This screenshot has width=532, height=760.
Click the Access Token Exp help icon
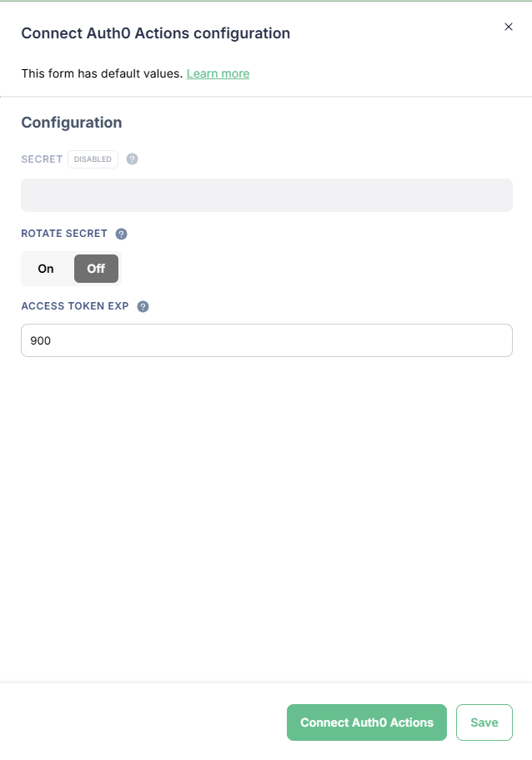point(143,306)
